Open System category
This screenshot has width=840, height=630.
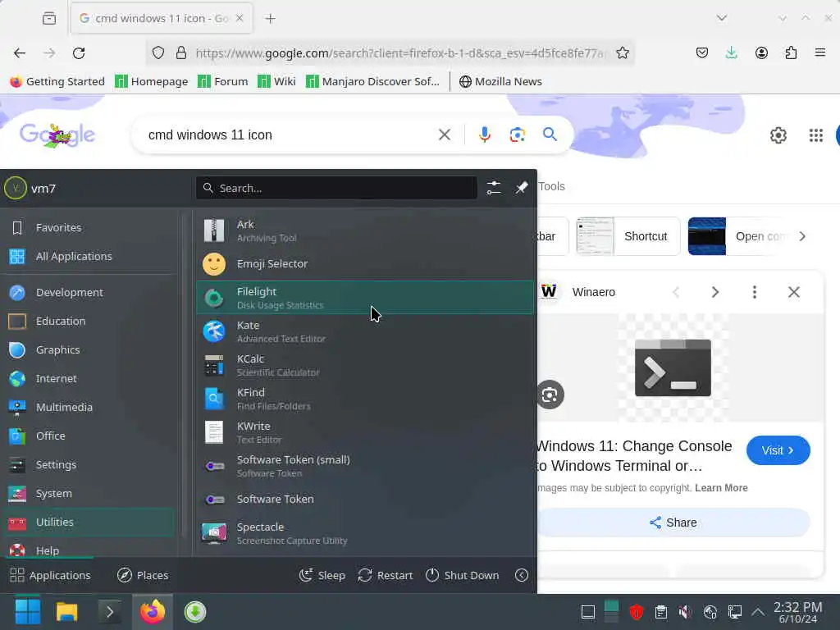pyautogui.click(x=89, y=493)
